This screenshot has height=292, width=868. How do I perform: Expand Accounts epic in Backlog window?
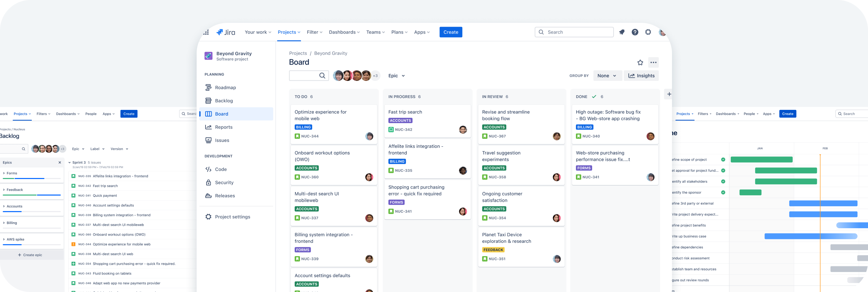4,206
